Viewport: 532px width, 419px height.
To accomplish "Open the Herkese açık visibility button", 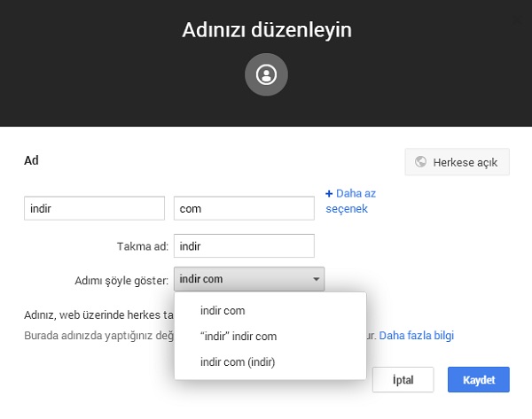I will [457, 162].
